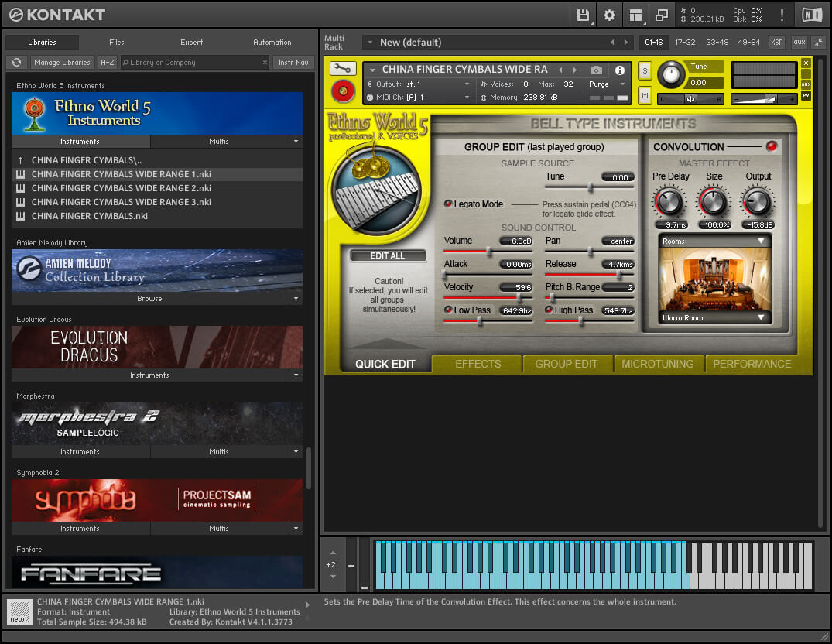Click the Instr Nav button

click(293, 62)
